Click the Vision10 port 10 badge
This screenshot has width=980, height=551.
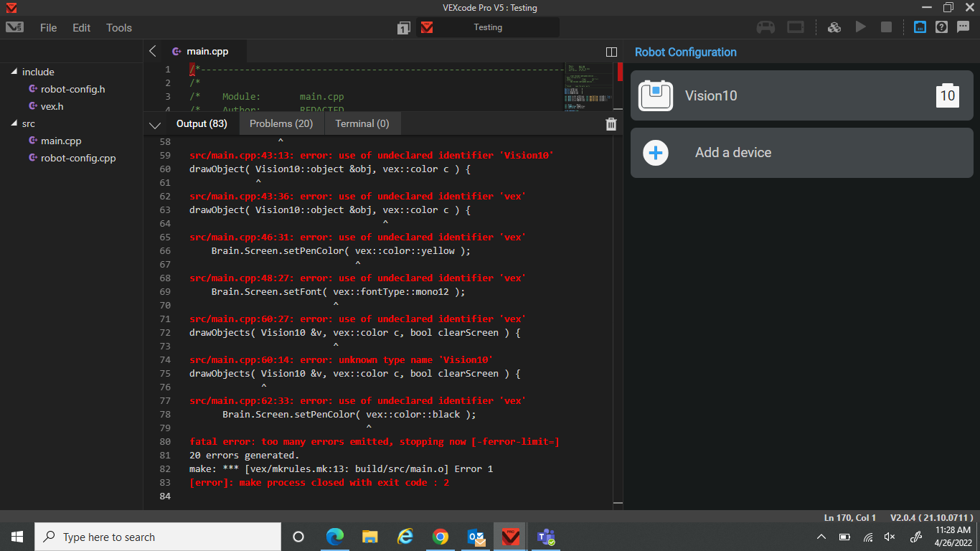pyautogui.click(x=948, y=95)
